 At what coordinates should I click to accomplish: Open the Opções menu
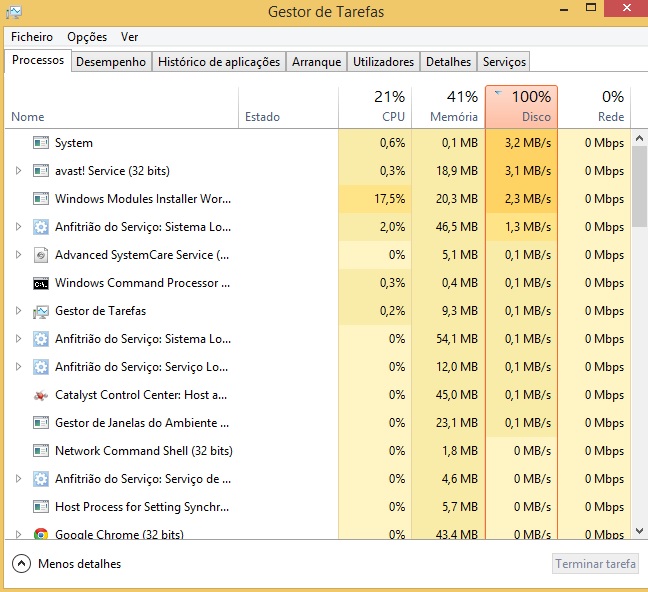pos(87,37)
